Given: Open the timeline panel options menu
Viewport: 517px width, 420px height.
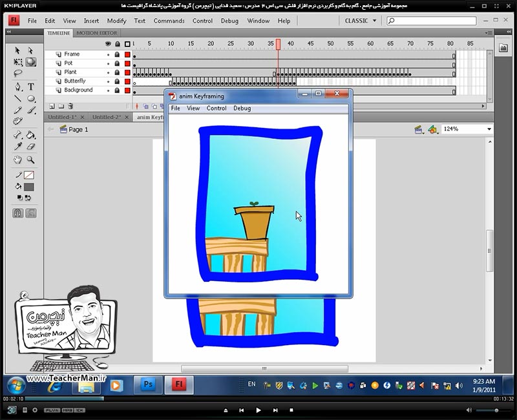Looking at the screenshot, I should (489, 33).
